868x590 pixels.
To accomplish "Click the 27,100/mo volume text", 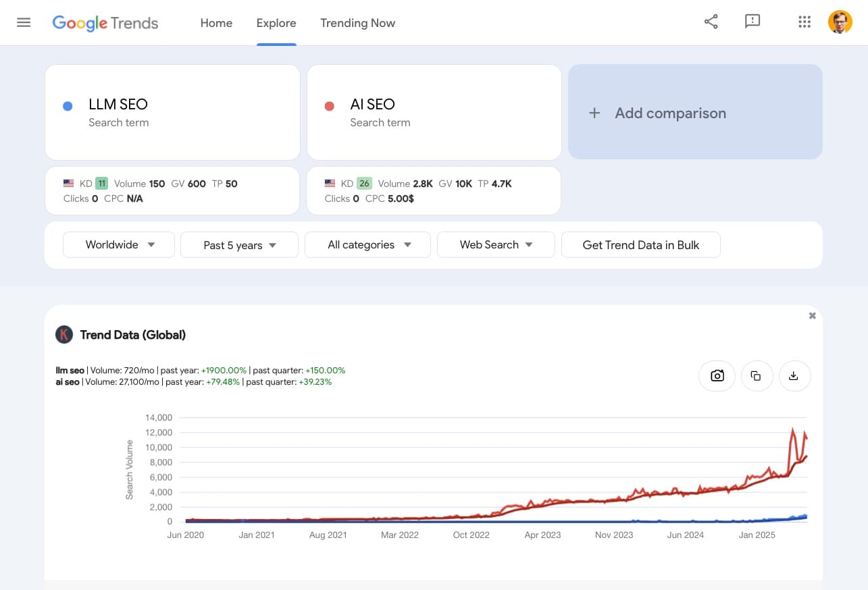I will click(139, 382).
